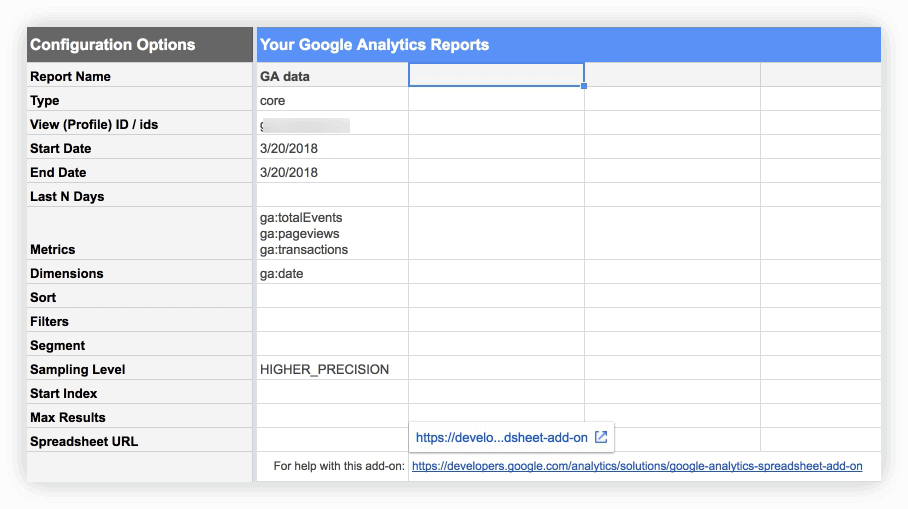
Task: Open the developers.google.com add-on help link
Action: [x=637, y=466]
